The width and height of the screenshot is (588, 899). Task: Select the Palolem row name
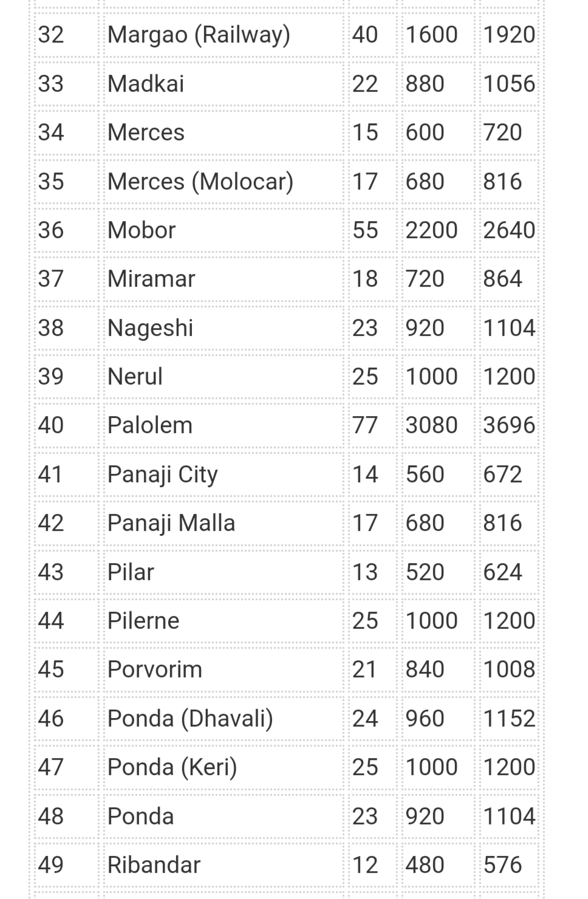[x=150, y=425]
